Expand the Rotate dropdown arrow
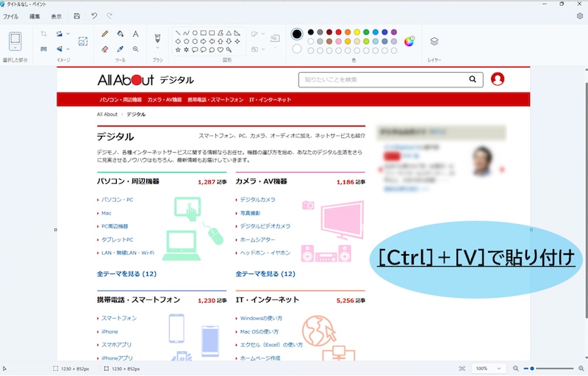This screenshot has height=376, width=588. (x=68, y=34)
